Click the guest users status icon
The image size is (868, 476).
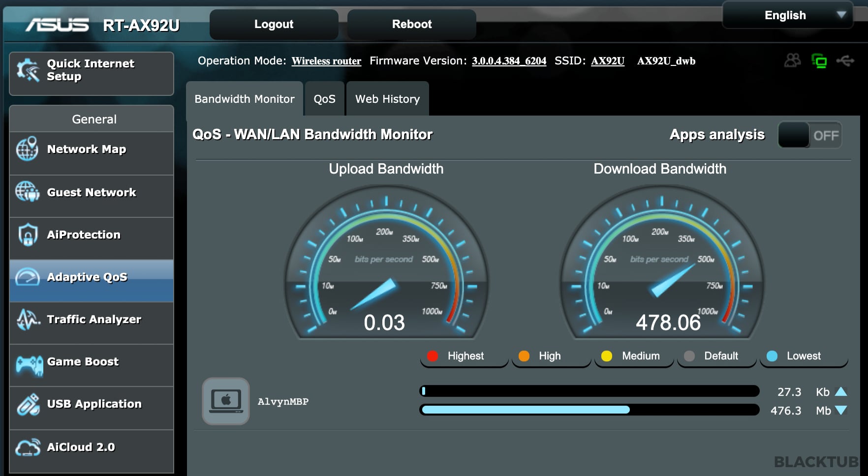pyautogui.click(x=792, y=60)
